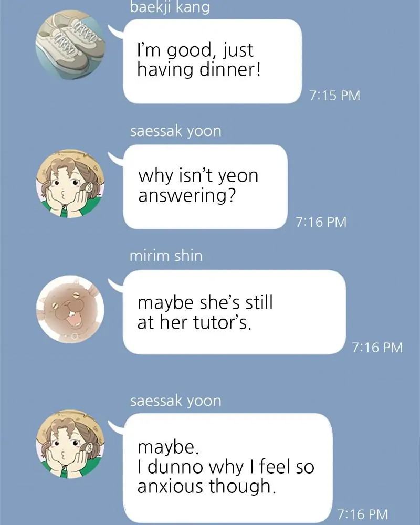Select the 'why isn't yeon answering?' message bubble
This screenshot has height=525, width=420.
pyautogui.click(x=205, y=186)
